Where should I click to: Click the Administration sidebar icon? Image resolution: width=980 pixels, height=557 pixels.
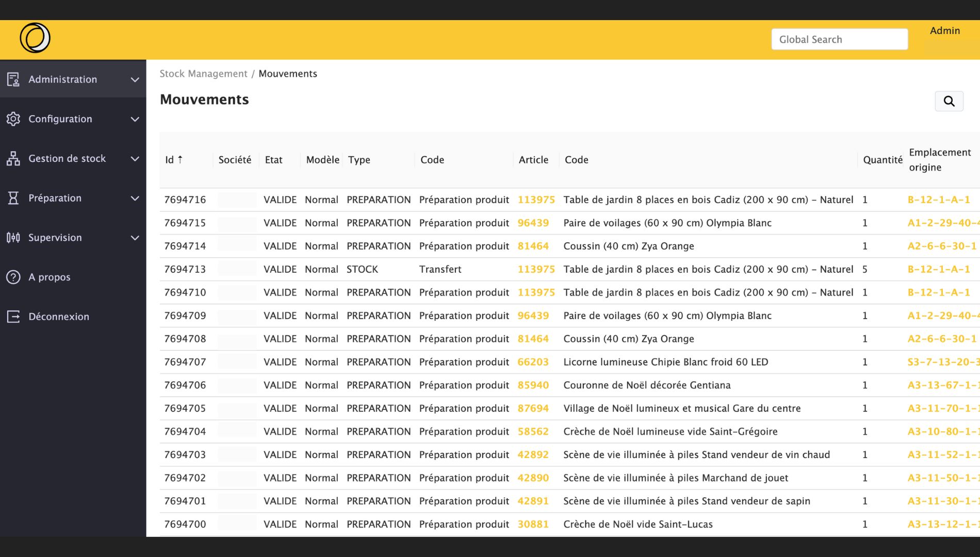[x=13, y=79]
